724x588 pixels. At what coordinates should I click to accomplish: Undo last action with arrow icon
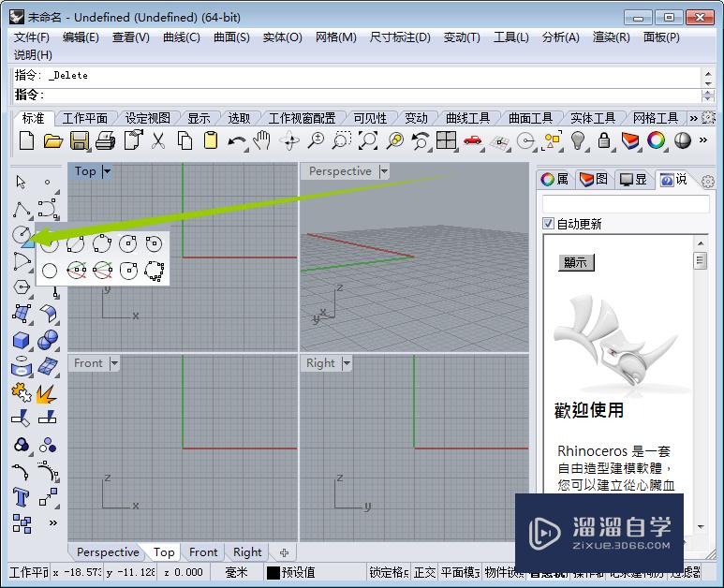tap(237, 141)
